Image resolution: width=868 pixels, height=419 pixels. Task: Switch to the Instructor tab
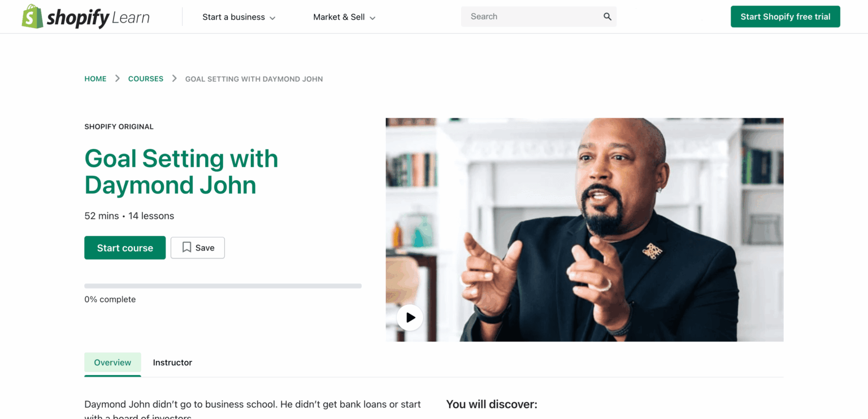tap(172, 363)
